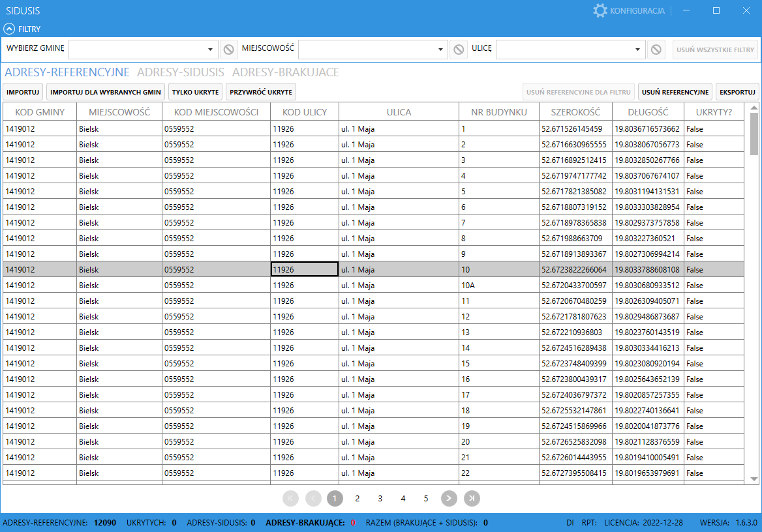The image size is (762, 532).
Task: Click the table's vertical scrollbar down arrow
Action: (754, 479)
